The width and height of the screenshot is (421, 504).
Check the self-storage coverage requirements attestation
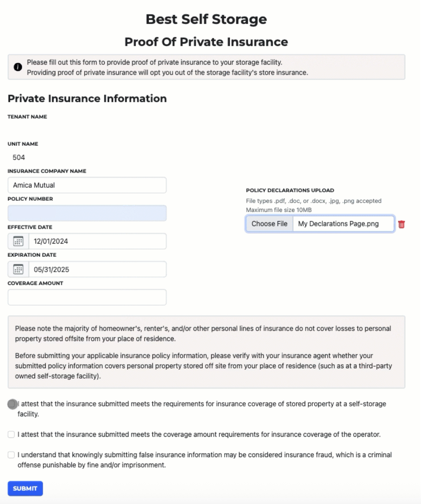point(12,404)
